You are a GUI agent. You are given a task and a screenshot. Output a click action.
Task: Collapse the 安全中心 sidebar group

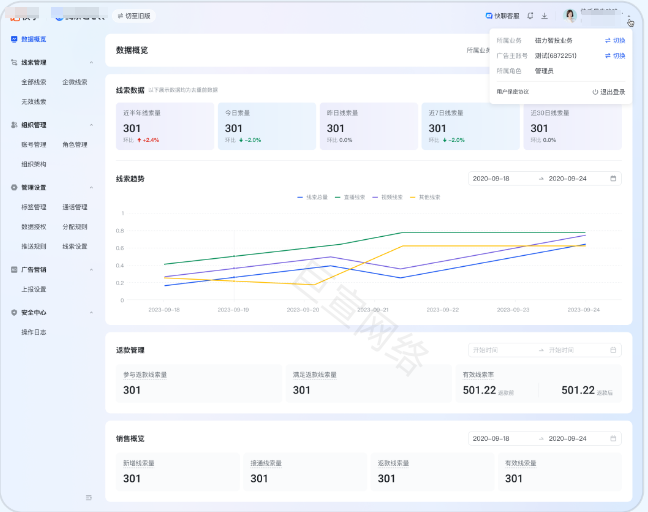point(91,312)
